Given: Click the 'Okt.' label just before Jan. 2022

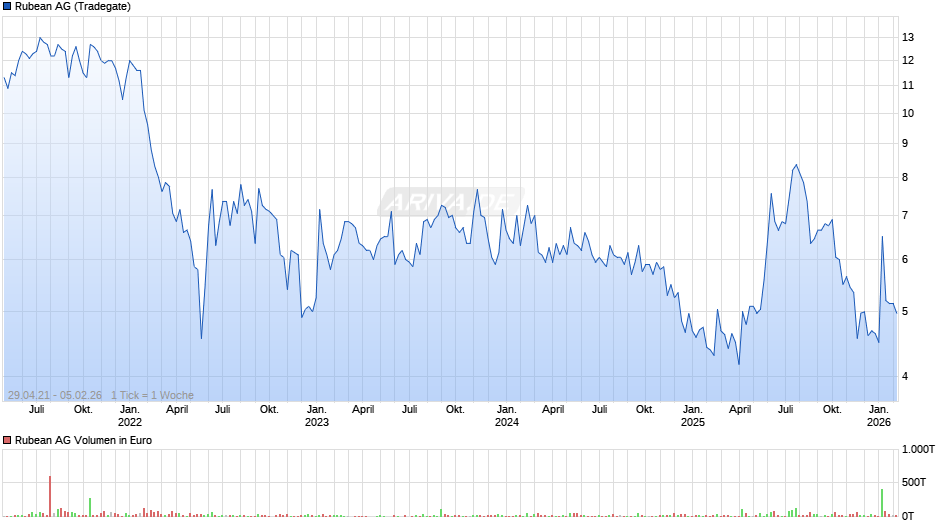Looking at the screenshot, I should [83, 410].
